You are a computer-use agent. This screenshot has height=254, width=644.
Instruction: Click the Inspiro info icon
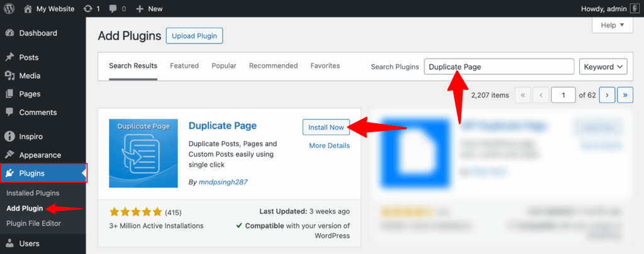click(x=10, y=136)
